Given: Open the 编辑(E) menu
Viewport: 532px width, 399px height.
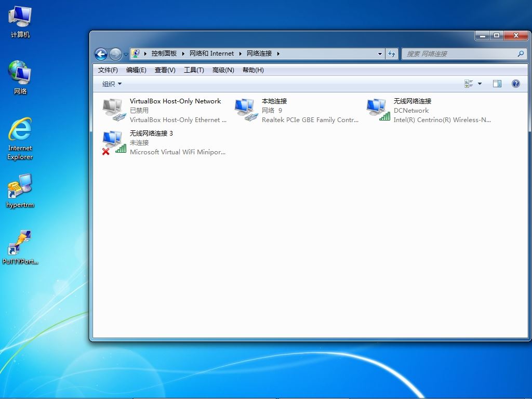Looking at the screenshot, I should pos(136,70).
